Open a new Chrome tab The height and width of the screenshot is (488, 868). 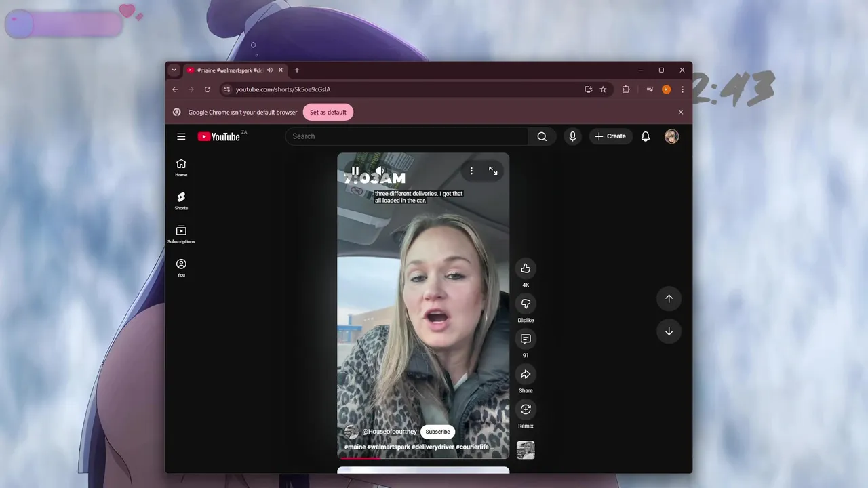click(x=297, y=70)
